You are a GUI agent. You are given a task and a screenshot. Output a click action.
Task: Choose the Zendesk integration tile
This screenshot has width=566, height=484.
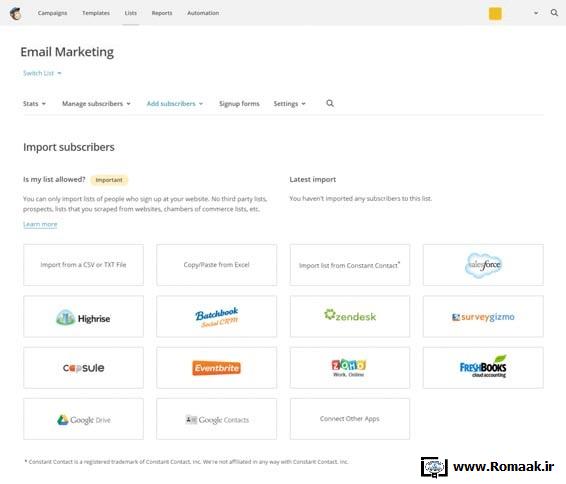(x=350, y=317)
